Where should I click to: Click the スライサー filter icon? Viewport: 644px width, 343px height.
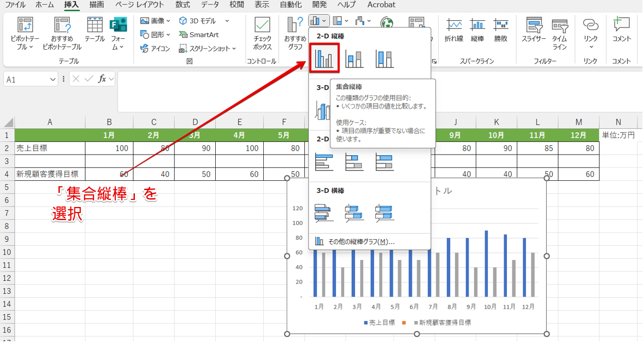pyautogui.click(x=533, y=31)
